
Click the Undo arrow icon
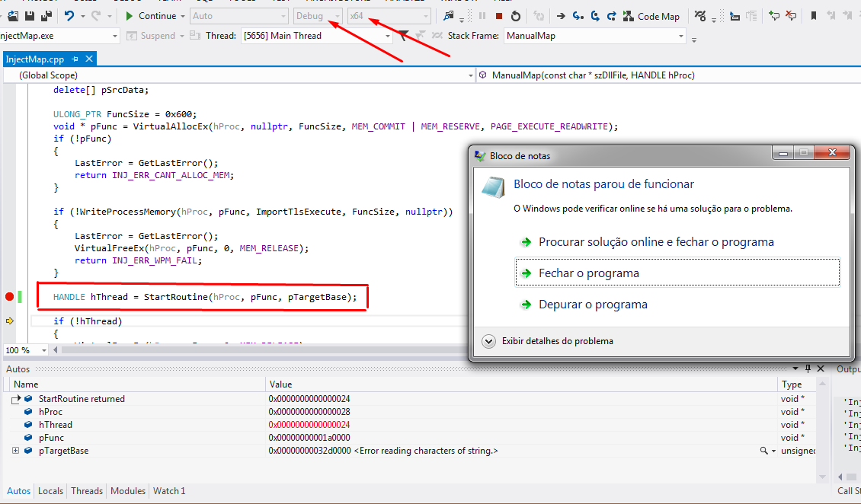click(x=69, y=16)
